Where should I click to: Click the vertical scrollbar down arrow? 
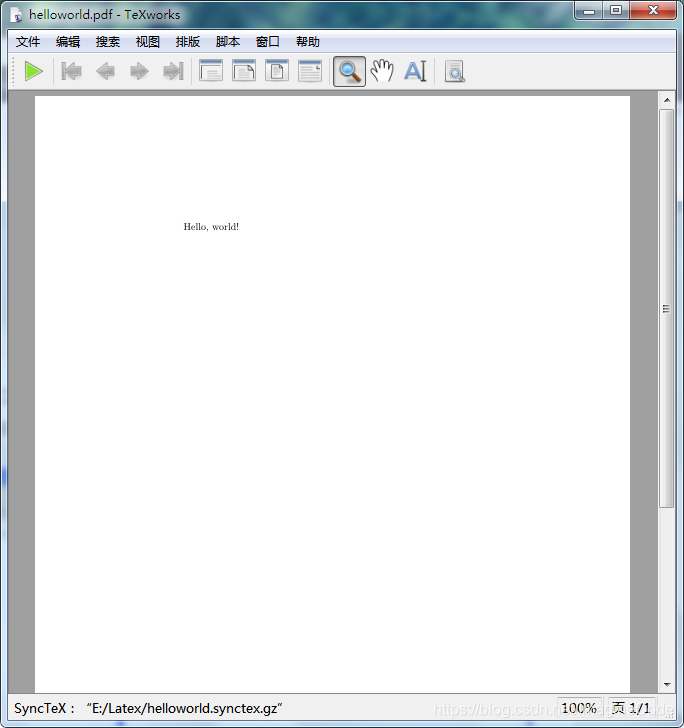[667, 684]
